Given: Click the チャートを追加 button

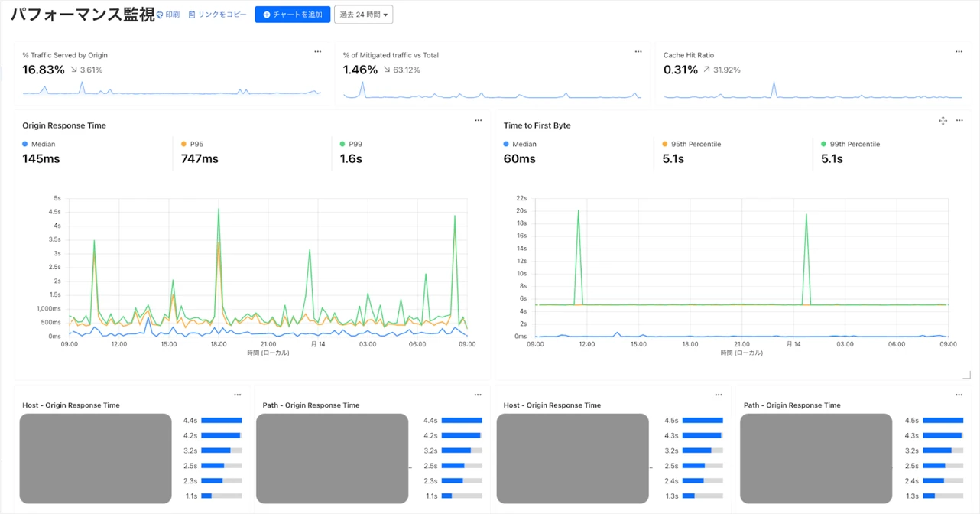Looking at the screenshot, I should 292,15.
